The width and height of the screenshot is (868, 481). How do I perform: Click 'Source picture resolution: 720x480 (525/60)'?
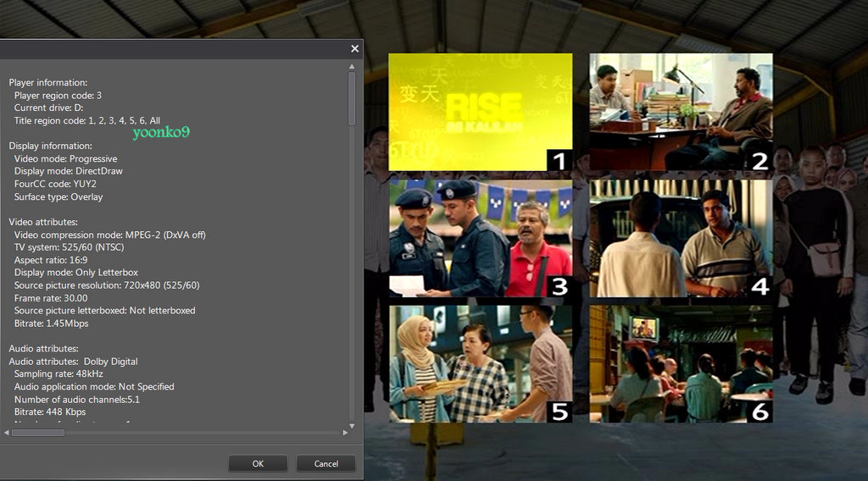[x=107, y=285]
